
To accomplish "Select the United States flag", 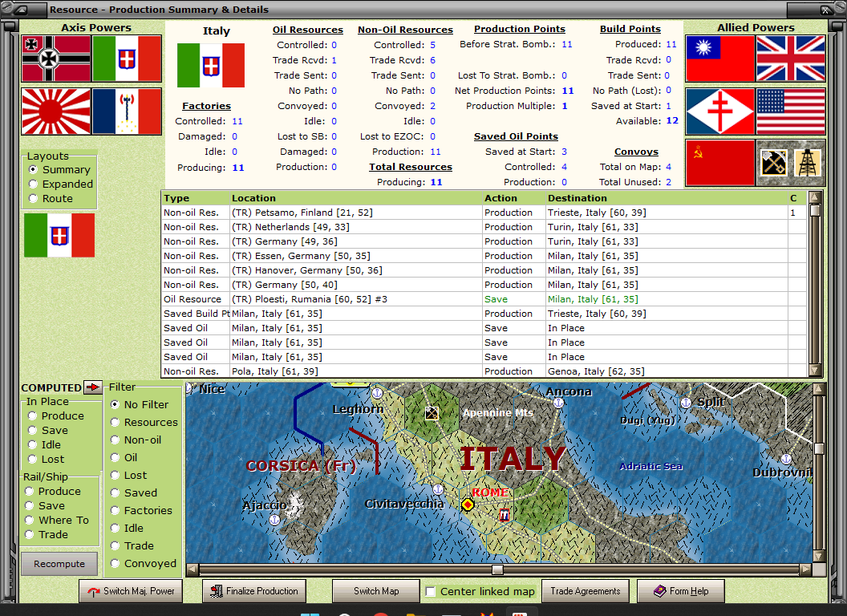I will tap(791, 111).
